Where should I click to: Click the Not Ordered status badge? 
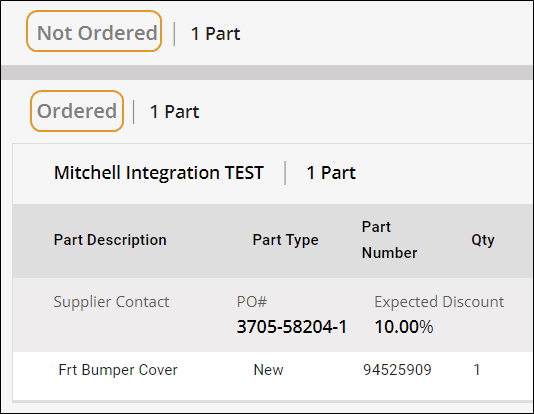(x=94, y=31)
